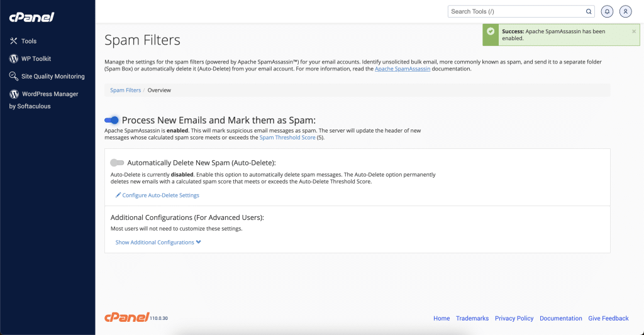Screen dimensions: 644x335
Task: Enable the Auto-Delete New Spam switch
Action: [x=117, y=163]
